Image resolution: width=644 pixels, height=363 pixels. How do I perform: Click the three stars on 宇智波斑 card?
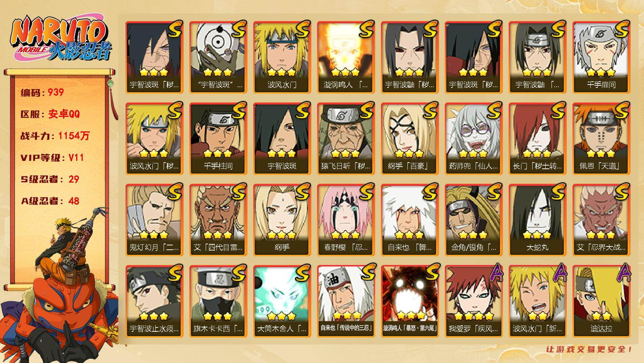click(282, 154)
